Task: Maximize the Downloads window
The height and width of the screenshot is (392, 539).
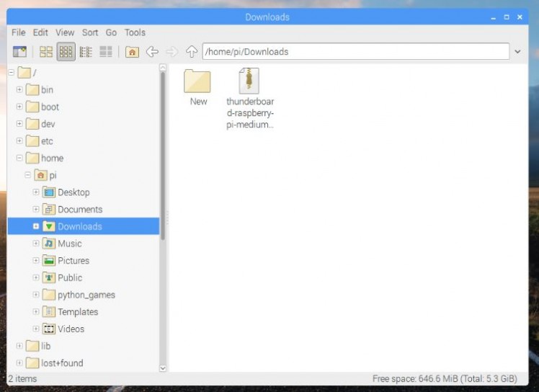Action: tap(507, 17)
